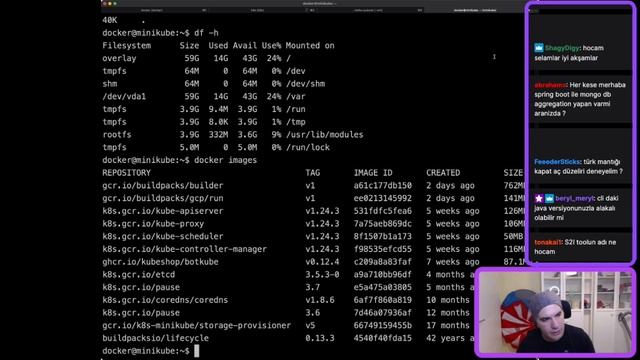This screenshot has width=640, height=360.
Task: Click the 'S2I toolun adı ne' chat message
Action: (x=575, y=247)
